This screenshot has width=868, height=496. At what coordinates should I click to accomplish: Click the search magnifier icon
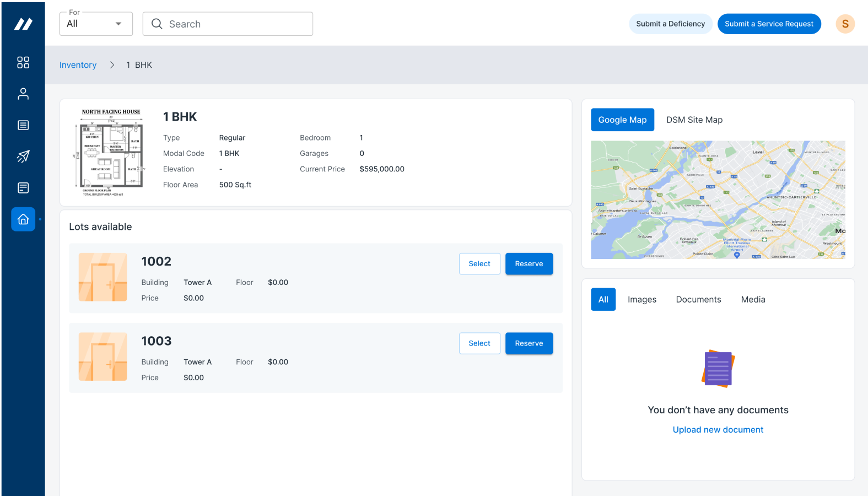tap(157, 24)
